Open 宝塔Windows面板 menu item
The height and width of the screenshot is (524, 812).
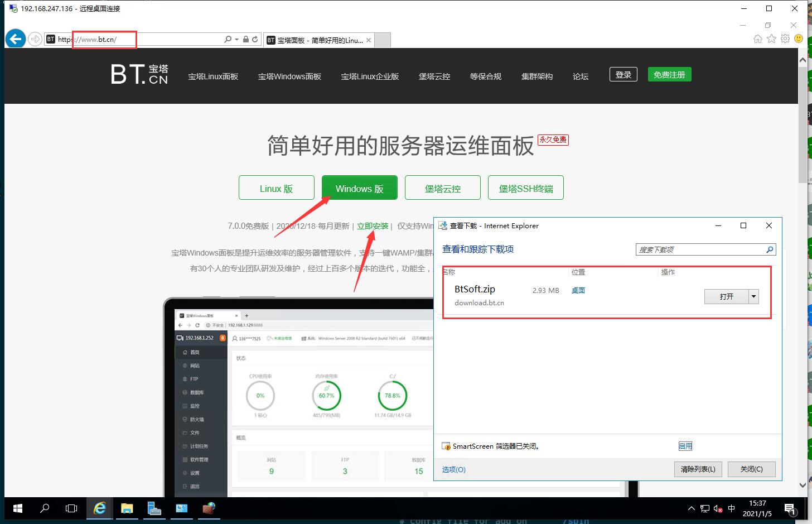pos(289,76)
